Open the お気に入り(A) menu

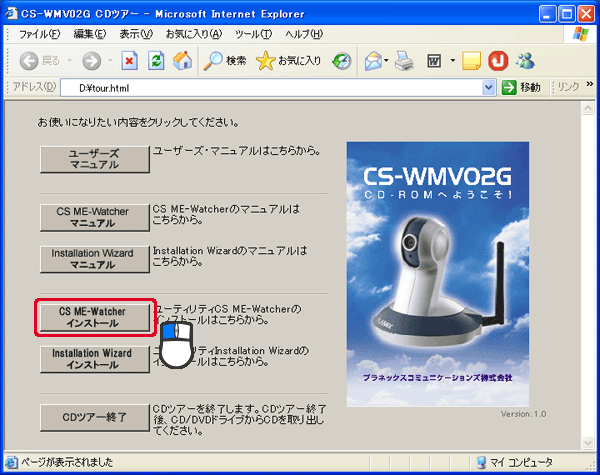[194, 34]
